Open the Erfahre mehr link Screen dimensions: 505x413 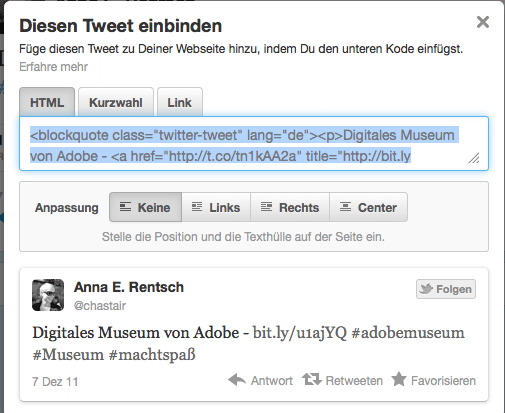click(x=53, y=67)
